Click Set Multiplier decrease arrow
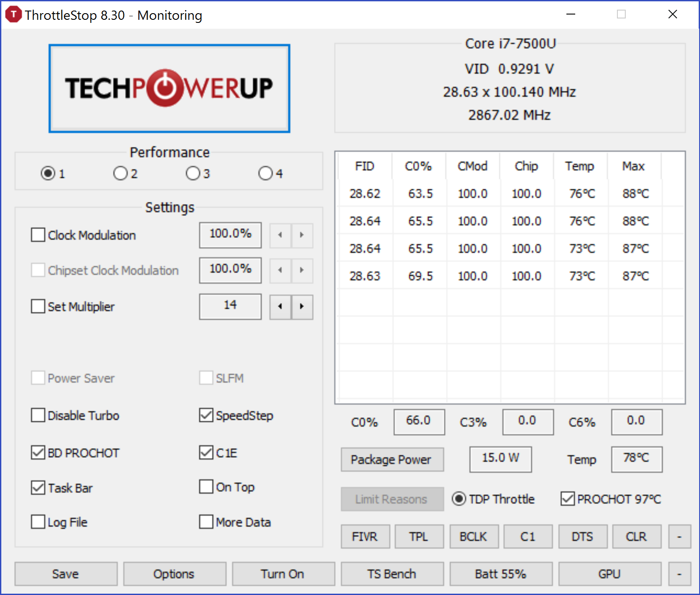Image resolution: width=700 pixels, height=595 pixels. pos(280,307)
